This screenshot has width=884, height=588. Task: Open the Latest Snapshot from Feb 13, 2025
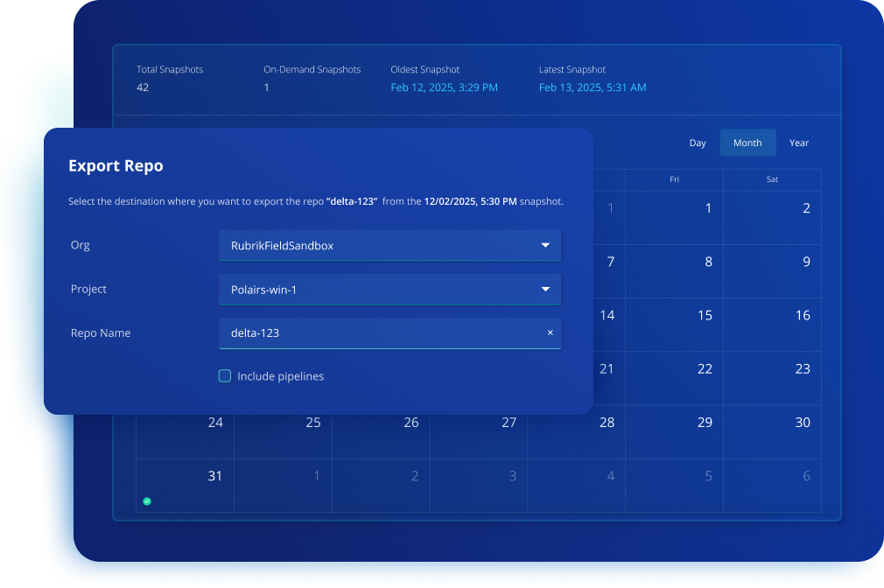(593, 87)
